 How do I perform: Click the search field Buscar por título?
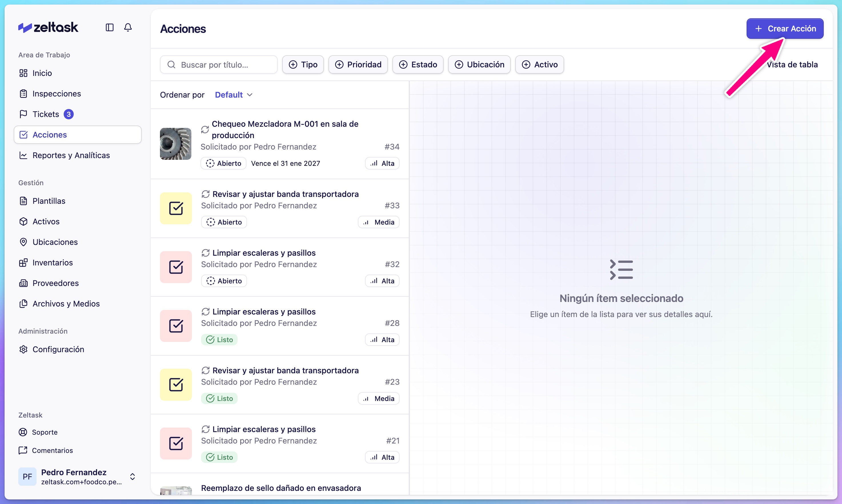(x=218, y=64)
